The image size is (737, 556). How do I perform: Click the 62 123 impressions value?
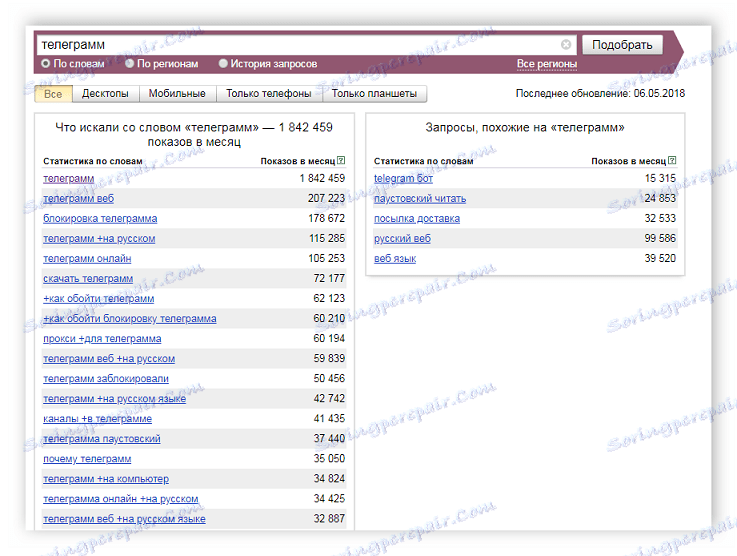coord(329,298)
